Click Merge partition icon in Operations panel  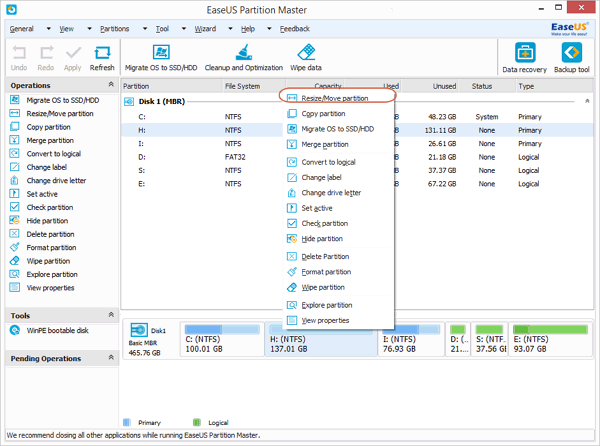[15, 140]
